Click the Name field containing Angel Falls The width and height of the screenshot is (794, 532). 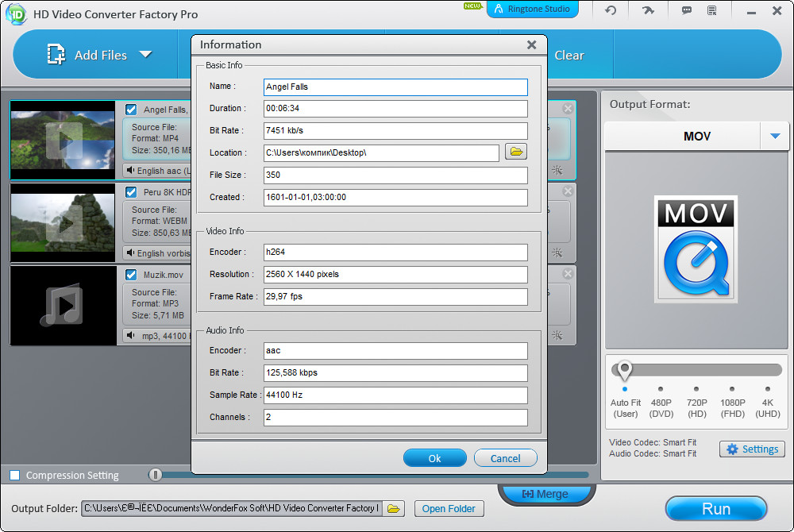pos(395,87)
